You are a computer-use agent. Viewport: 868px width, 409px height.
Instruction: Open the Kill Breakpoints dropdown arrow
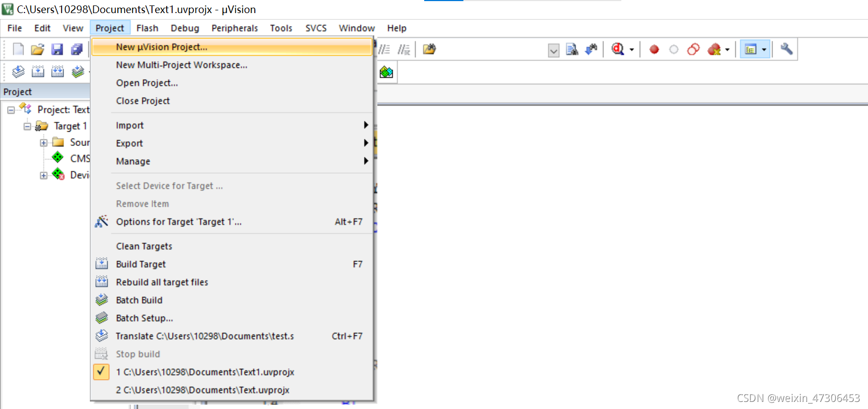click(728, 50)
